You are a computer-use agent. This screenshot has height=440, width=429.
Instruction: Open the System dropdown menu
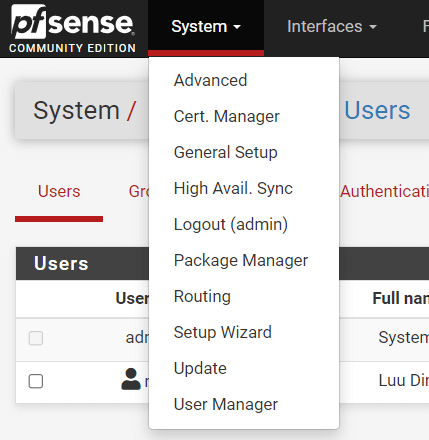coord(206,27)
